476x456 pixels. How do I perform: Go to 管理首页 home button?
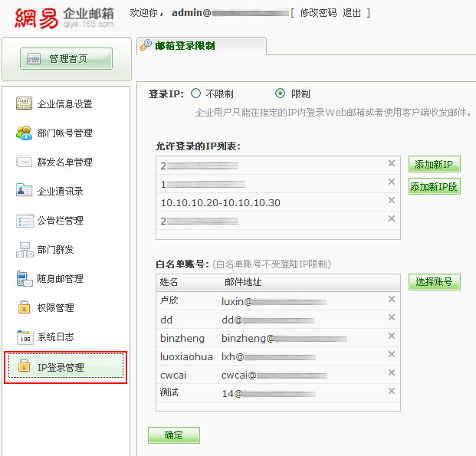pos(67,58)
